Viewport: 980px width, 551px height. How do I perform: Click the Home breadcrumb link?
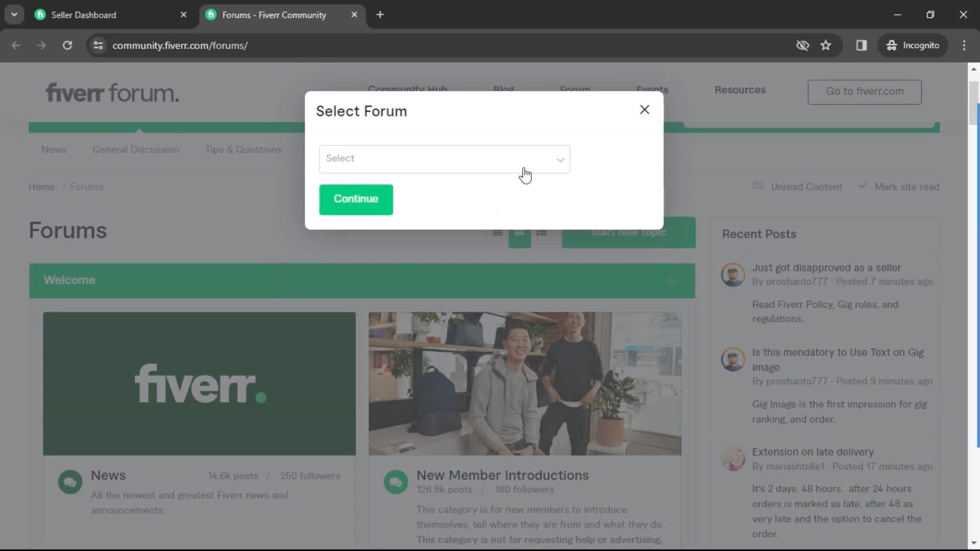coord(41,187)
